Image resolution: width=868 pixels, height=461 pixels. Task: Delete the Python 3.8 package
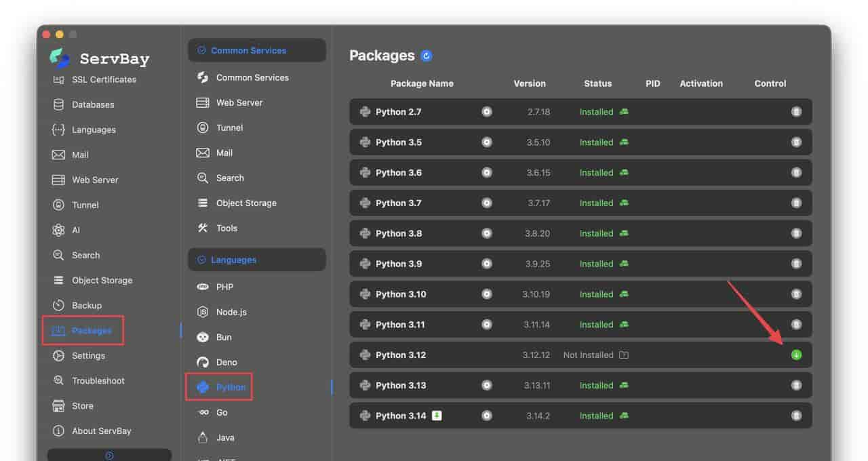pyautogui.click(x=796, y=233)
